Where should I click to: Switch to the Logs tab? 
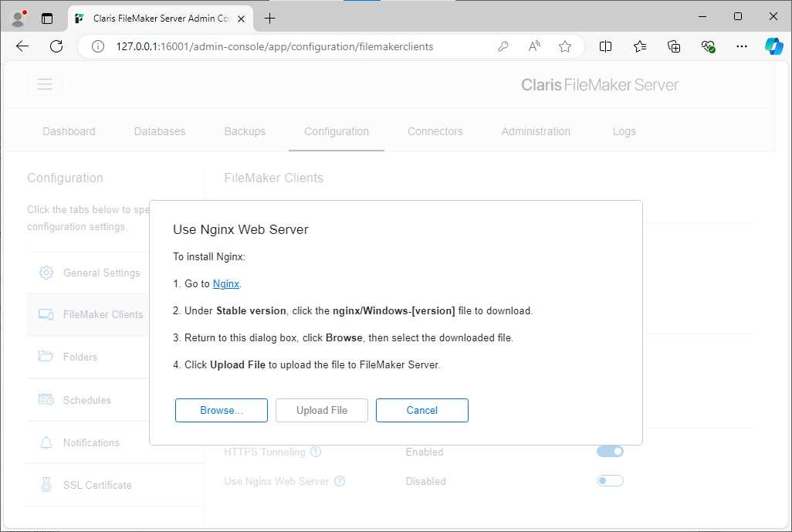tap(624, 131)
